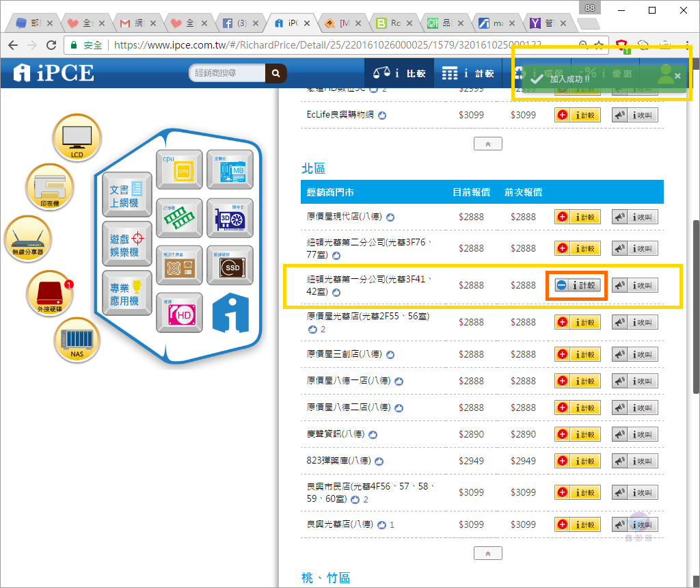Image resolution: width=700 pixels, height=588 pixels.
Task: Click the blue iPCE info logo tile
Action: click(230, 313)
